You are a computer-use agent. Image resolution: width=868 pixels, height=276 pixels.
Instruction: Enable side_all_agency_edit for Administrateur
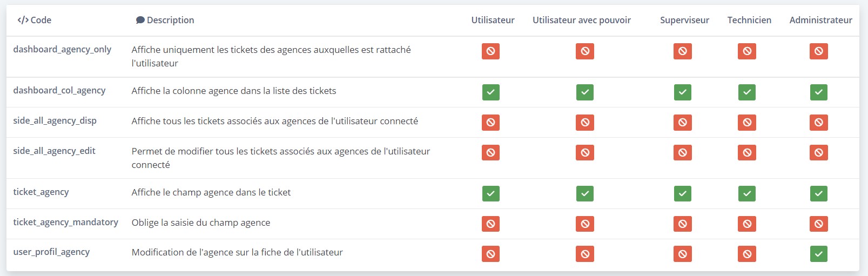click(x=818, y=153)
